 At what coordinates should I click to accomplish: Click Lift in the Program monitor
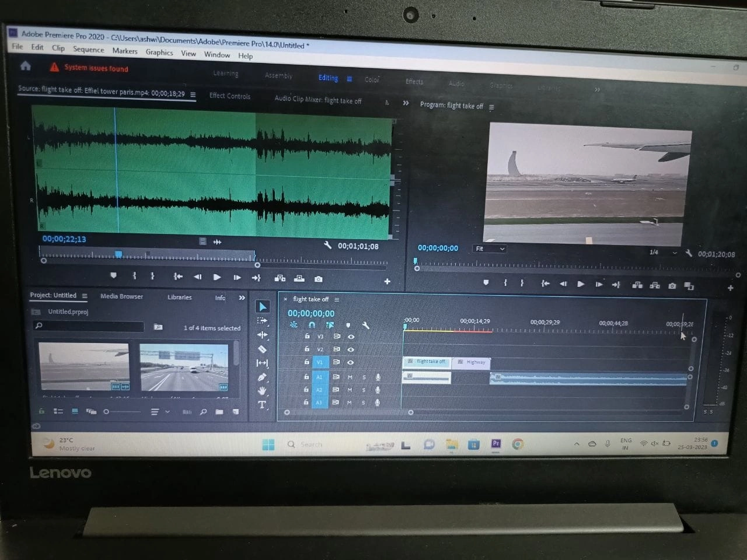point(637,285)
